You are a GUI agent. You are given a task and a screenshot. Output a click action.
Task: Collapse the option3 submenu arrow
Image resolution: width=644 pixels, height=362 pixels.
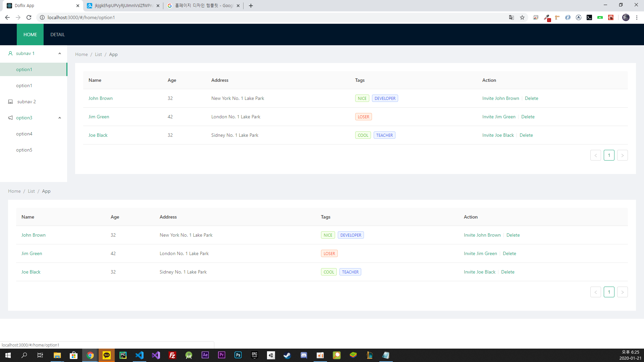60,118
